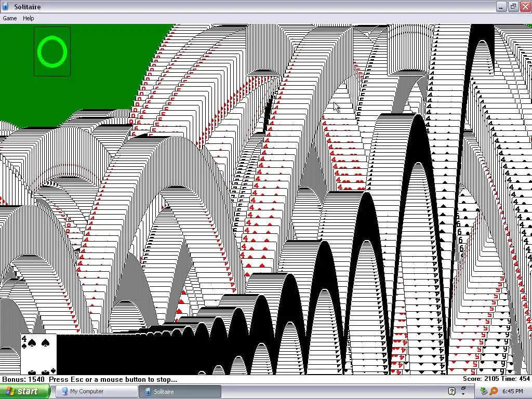Click the green arrow tray icon

coord(484,392)
